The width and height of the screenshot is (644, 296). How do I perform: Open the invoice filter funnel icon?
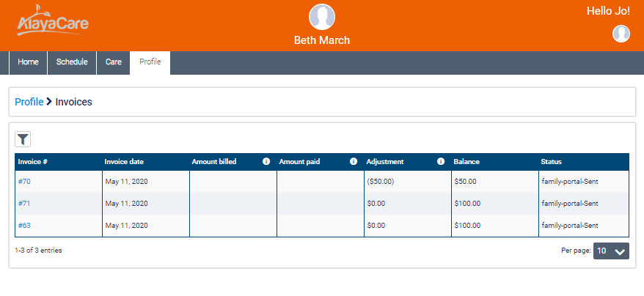[x=23, y=140]
